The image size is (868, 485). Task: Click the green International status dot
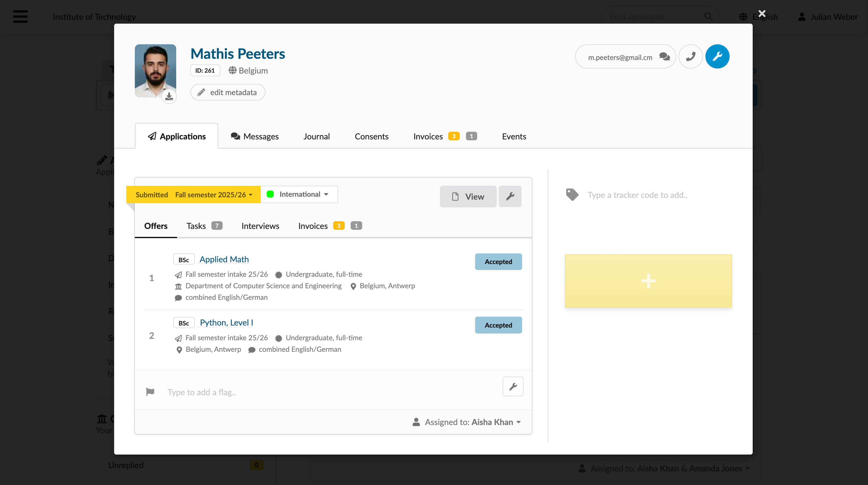[270, 194]
